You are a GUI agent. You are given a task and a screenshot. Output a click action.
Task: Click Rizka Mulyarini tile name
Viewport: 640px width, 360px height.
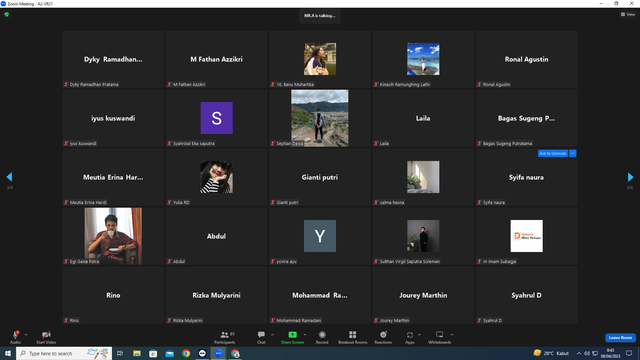216,295
